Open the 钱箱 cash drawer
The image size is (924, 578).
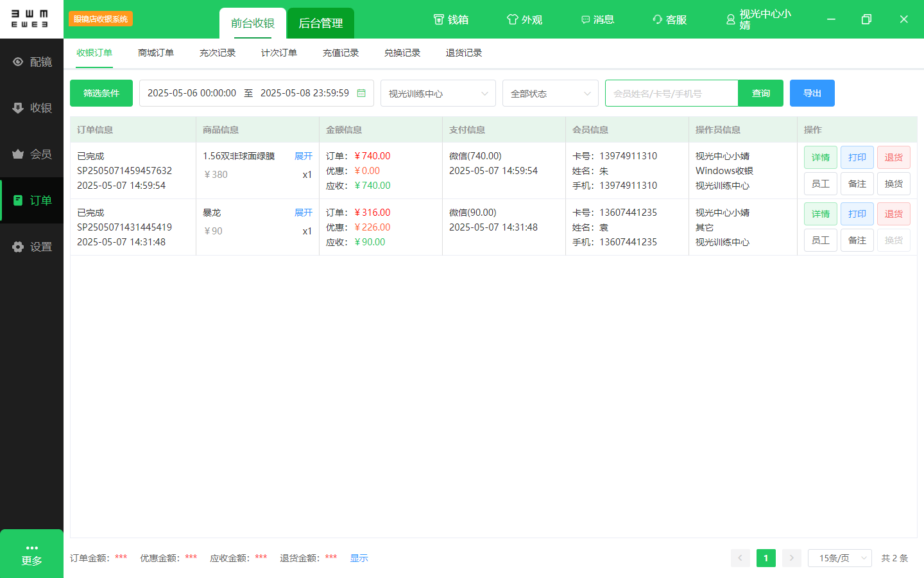pyautogui.click(x=451, y=20)
